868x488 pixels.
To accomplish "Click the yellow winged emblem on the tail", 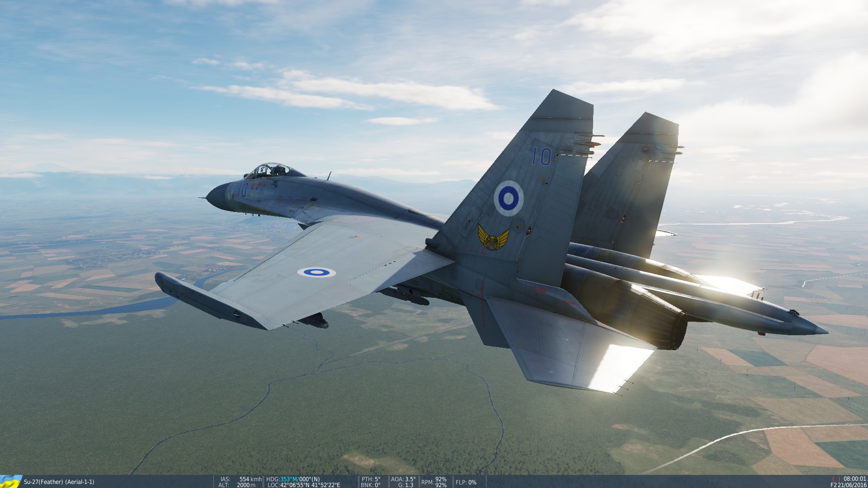I will click(493, 237).
